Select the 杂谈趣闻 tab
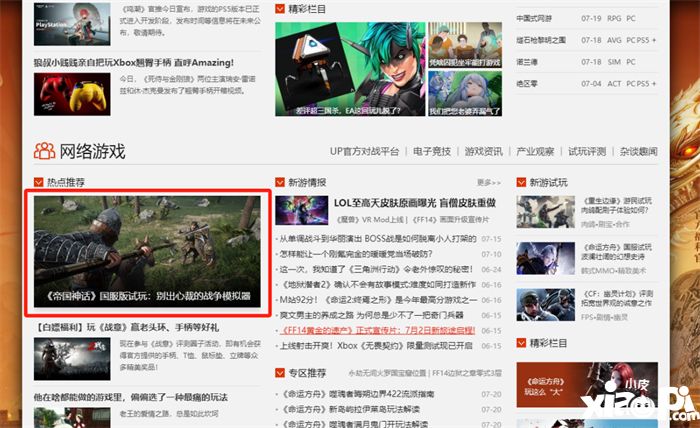This screenshot has width=700, height=428. [x=638, y=151]
